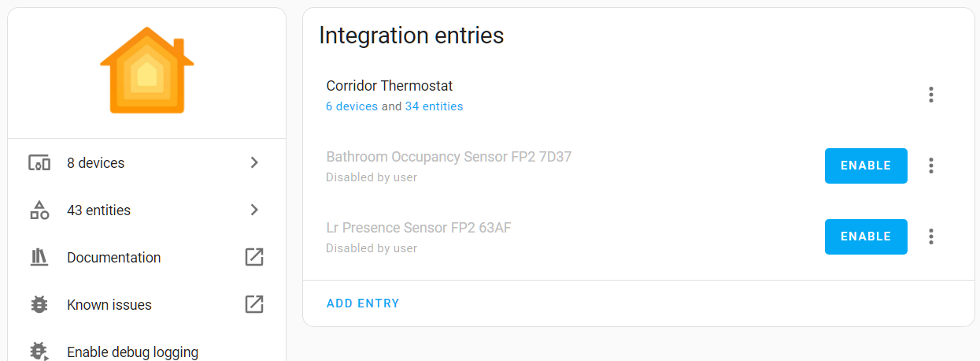Click the devices icon beside 8 devices
The height and width of the screenshot is (361, 980).
pyautogui.click(x=39, y=163)
